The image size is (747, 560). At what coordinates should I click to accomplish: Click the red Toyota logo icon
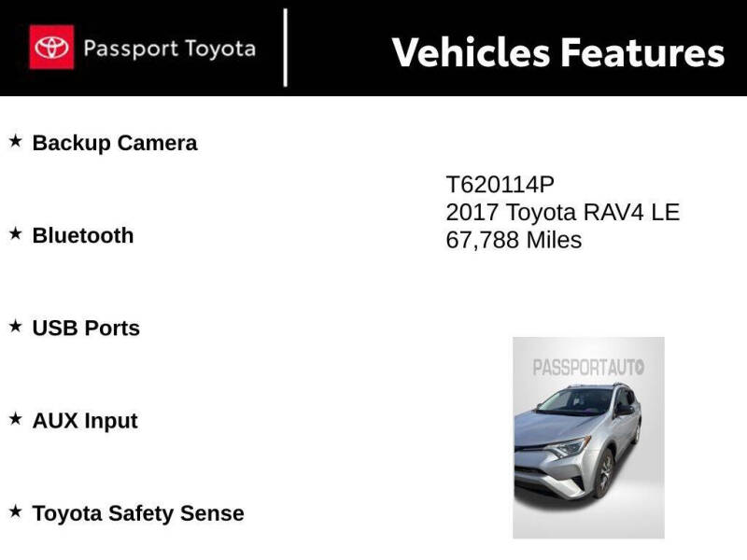coord(51,48)
